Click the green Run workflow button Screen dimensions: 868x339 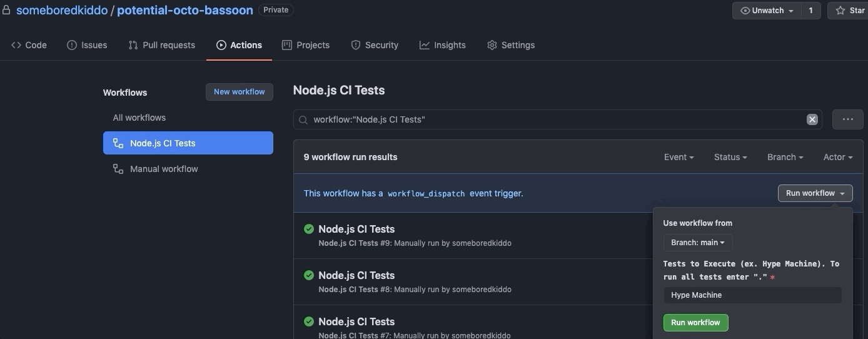(x=695, y=323)
